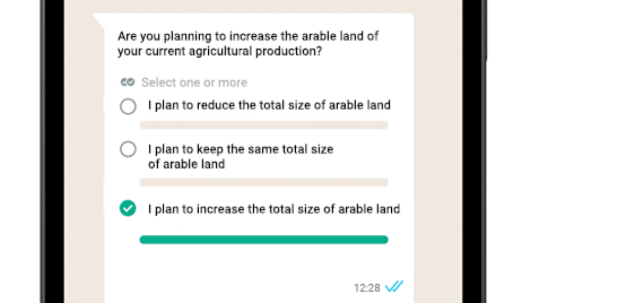The height and width of the screenshot is (303, 644).
Task: Select the keep same size radio option
Action: click(x=128, y=149)
